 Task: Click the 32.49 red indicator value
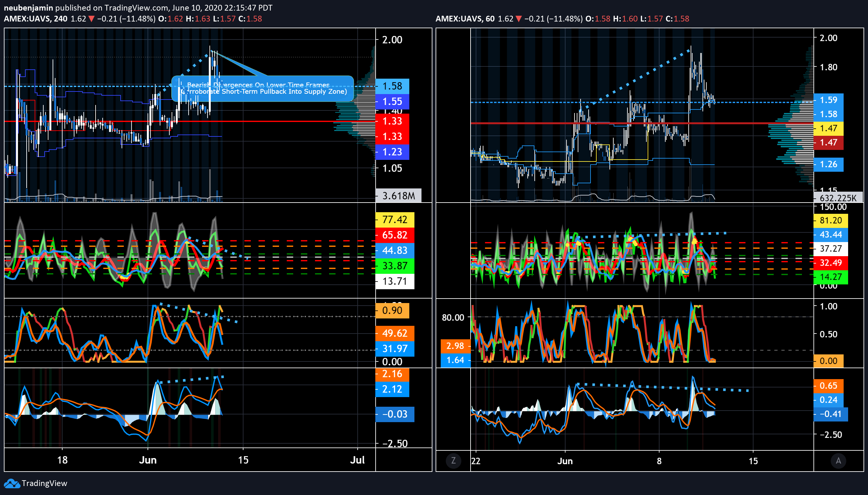tap(831, 263)
